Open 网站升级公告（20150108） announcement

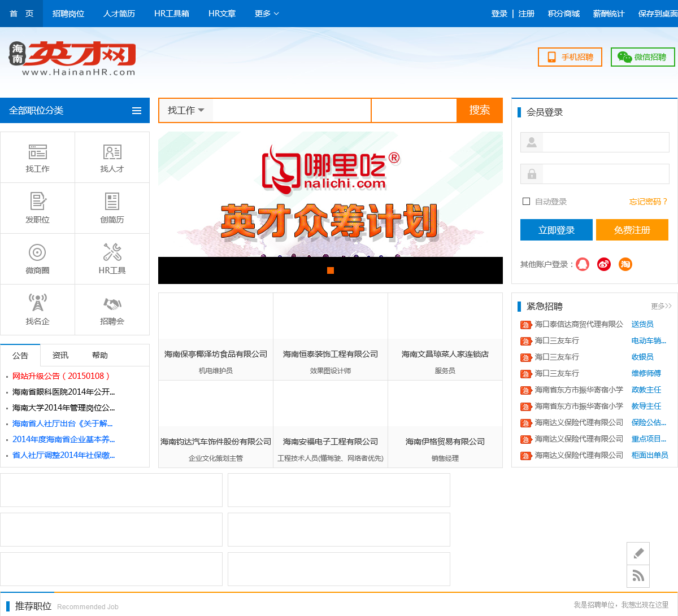point(61,376)
